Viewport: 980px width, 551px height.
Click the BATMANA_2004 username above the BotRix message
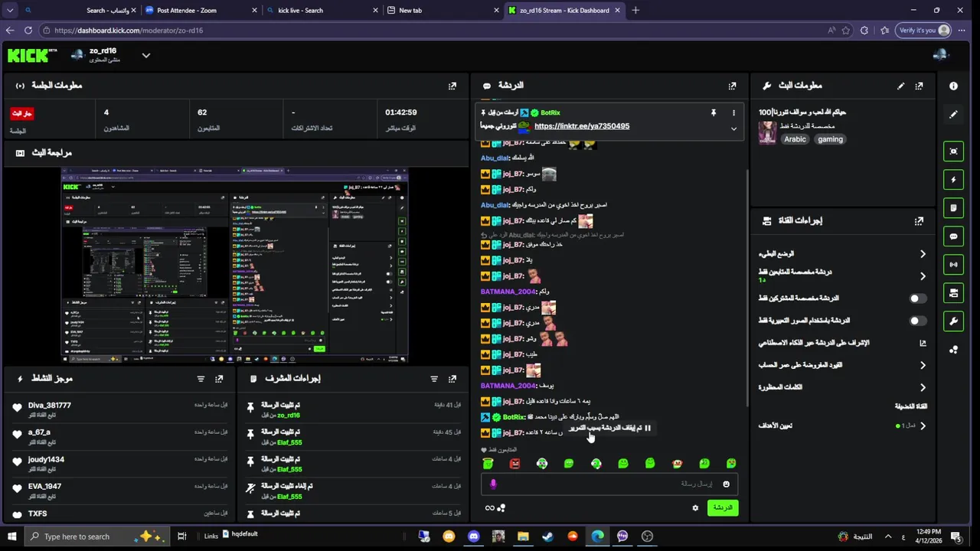pos(508,386)
